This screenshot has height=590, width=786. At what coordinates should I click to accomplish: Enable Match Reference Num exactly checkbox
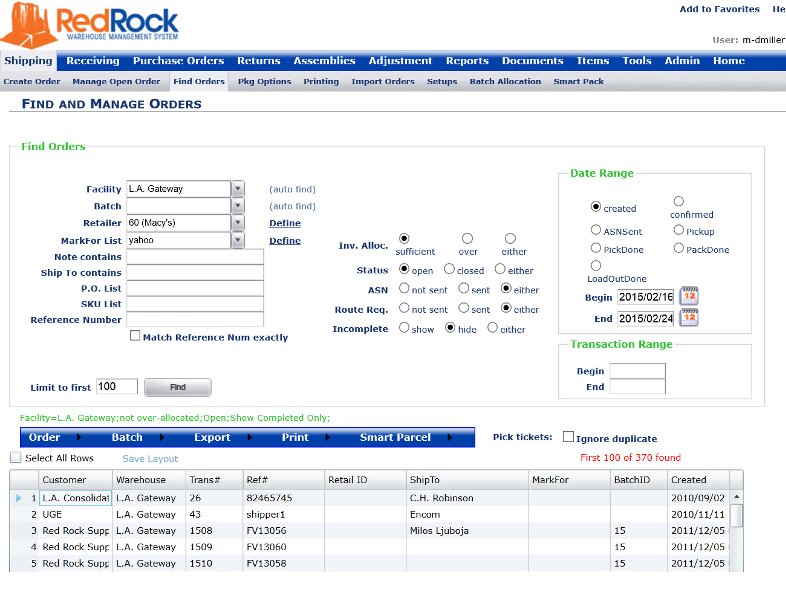click(x=135, y=336)
